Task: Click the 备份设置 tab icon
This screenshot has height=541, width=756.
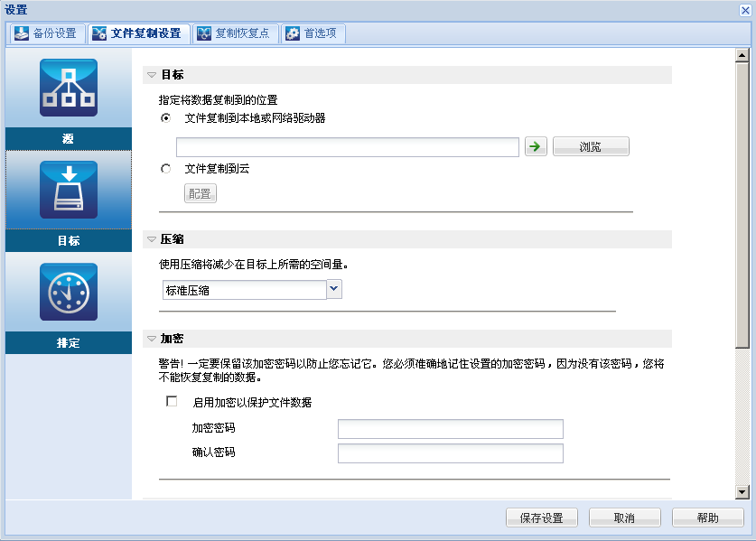Action: (21, 33)
